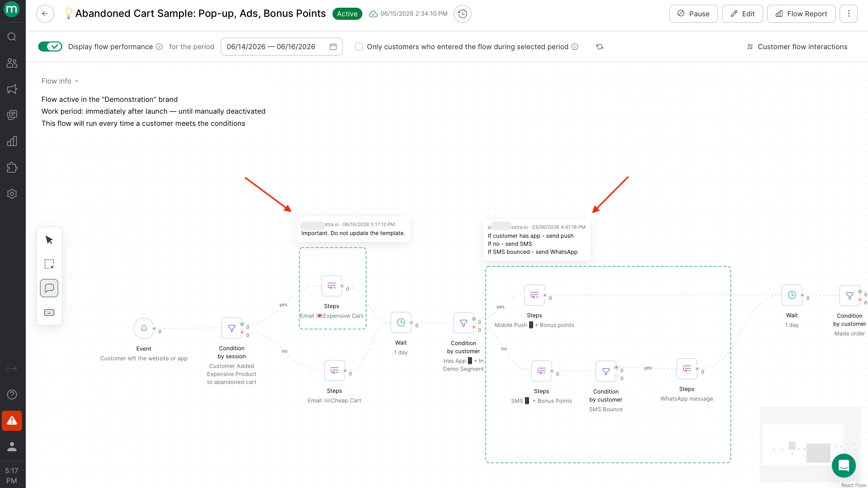Toggle Display flow performance switch
The height and width of the screenshot is (488, 868).
point(50,47)
